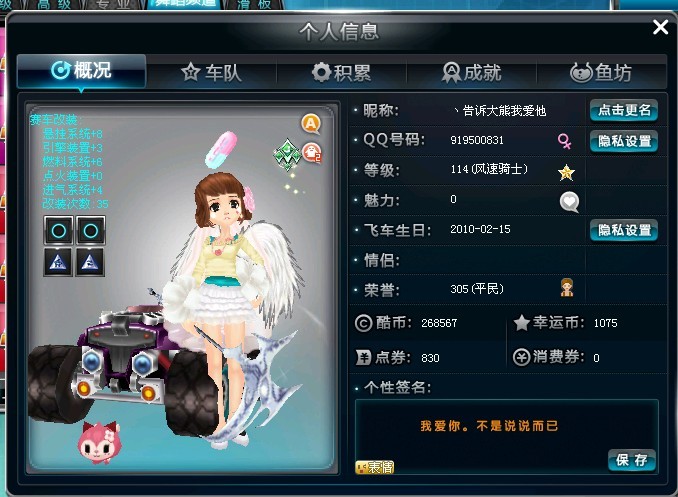Screen dimensions: 678x497
Task: Open the 表情 emoticon picker
Action: (374, 467)
